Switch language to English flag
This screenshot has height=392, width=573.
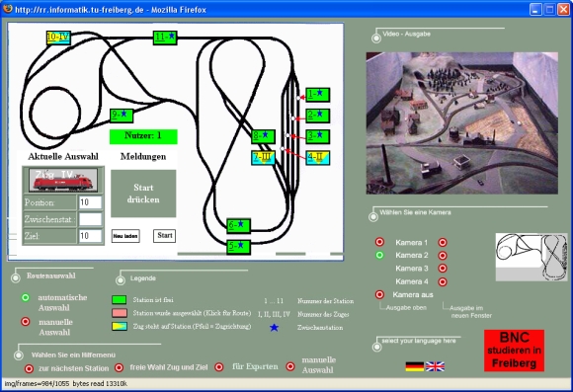pyautogui.click(x=435, y=366)
